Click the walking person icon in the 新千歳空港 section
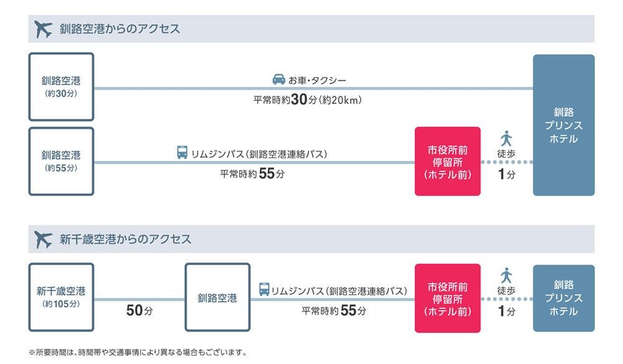This screenshot has width=623, height=364. tap(506, 274)
